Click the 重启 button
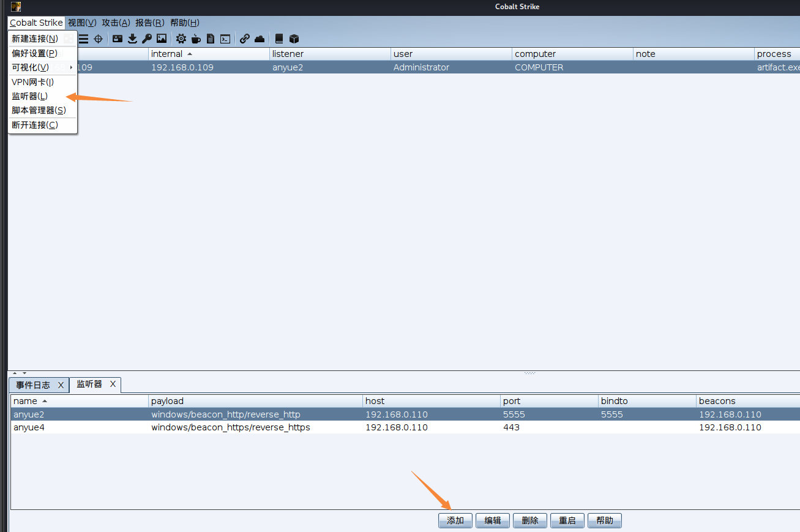 [567, 520]
